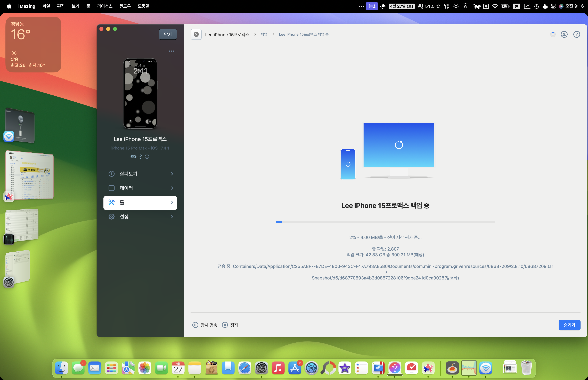588x380 pixels.
Task: Stop the backup with 정지
Action: [230, 325]
